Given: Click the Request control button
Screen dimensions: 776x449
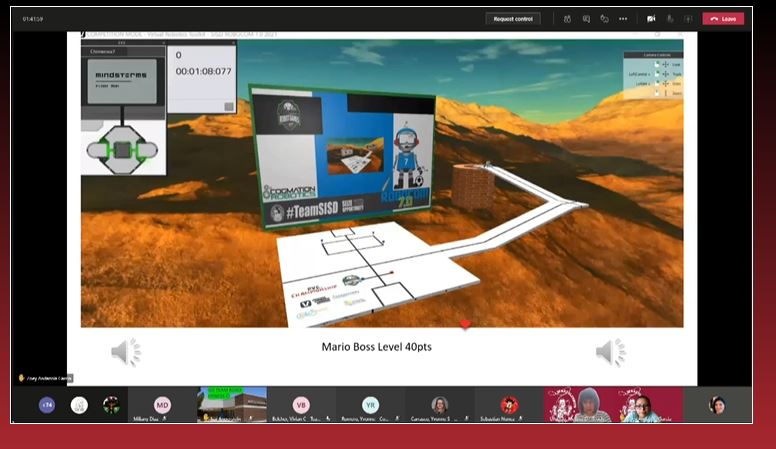Looking at the screenshot, I should (x=513, y=19).
